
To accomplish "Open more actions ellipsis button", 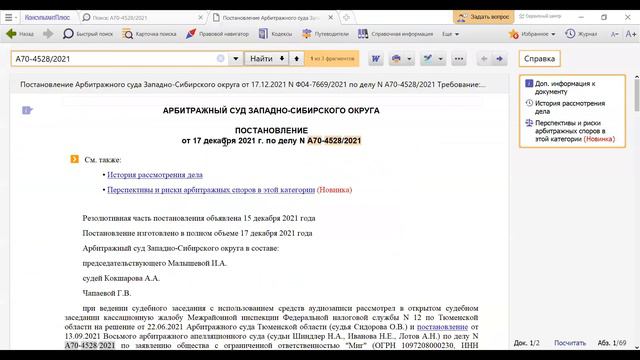I will click(459, 59).
